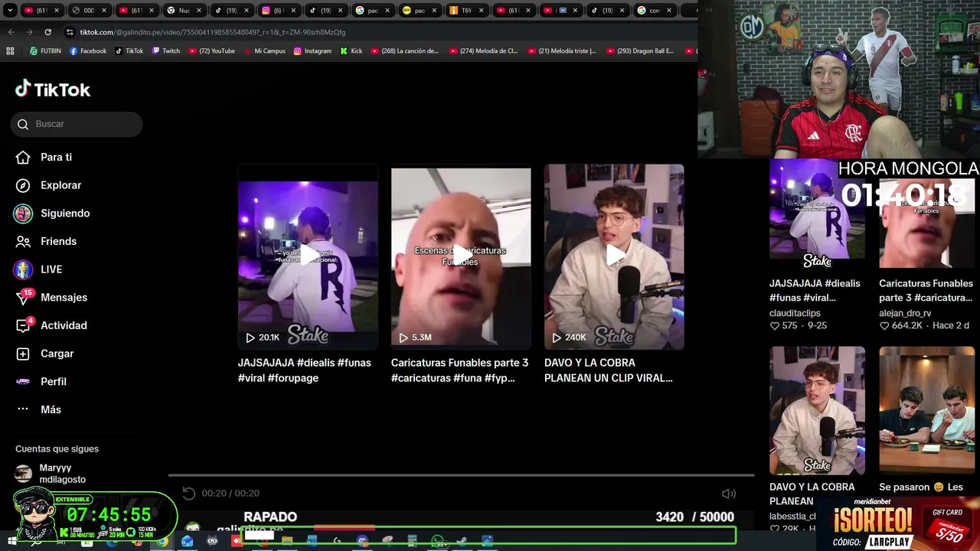Open the browser tab search dropdown
The width and height of the screenshot is (980, 551).
click(x=10, y=11)
